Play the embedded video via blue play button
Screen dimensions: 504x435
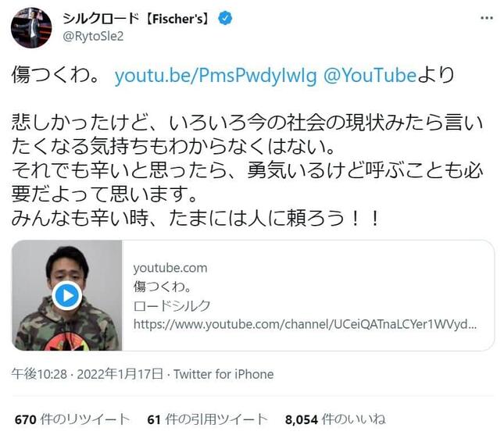pos(67,295)
